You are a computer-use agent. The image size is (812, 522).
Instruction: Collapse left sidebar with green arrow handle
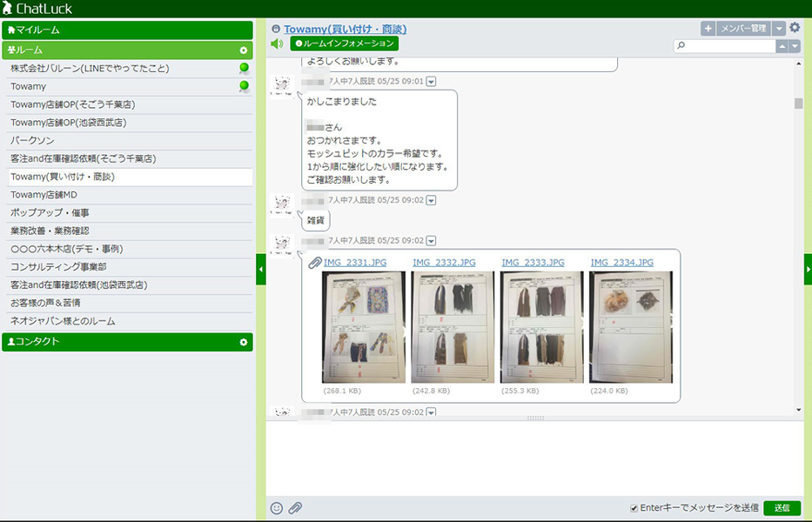pyautogui.click(x=261, y=270)
